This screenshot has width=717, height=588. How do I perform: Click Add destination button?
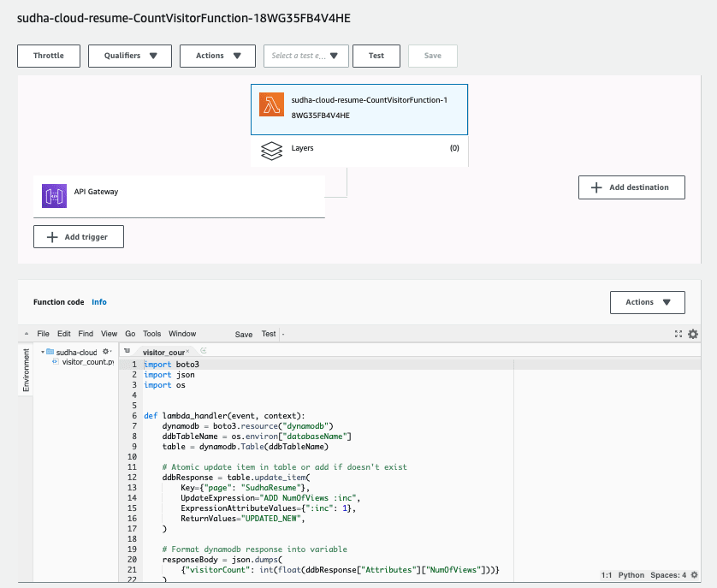pyautogui.click(x=631, y=187)
